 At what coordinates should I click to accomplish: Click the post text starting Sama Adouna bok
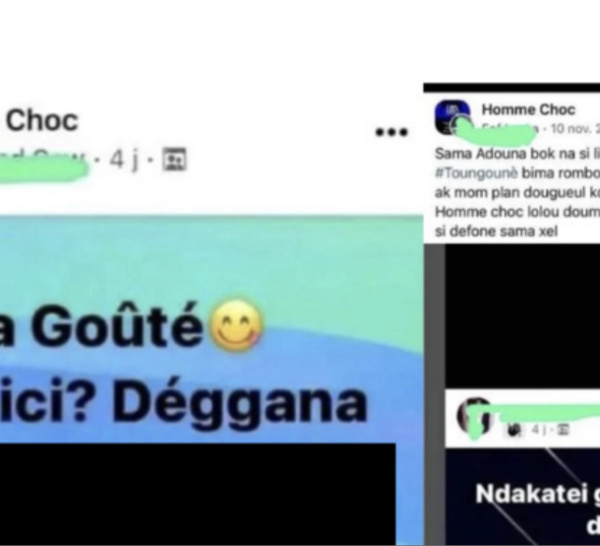pos(517,192)
